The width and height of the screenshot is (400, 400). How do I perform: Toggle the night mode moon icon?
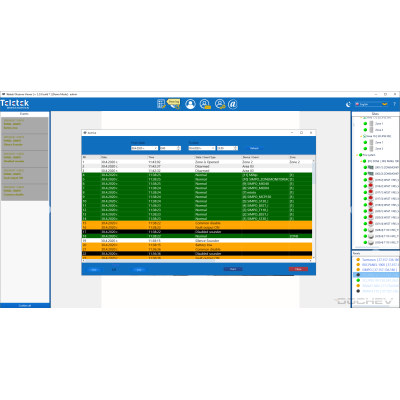348,104
